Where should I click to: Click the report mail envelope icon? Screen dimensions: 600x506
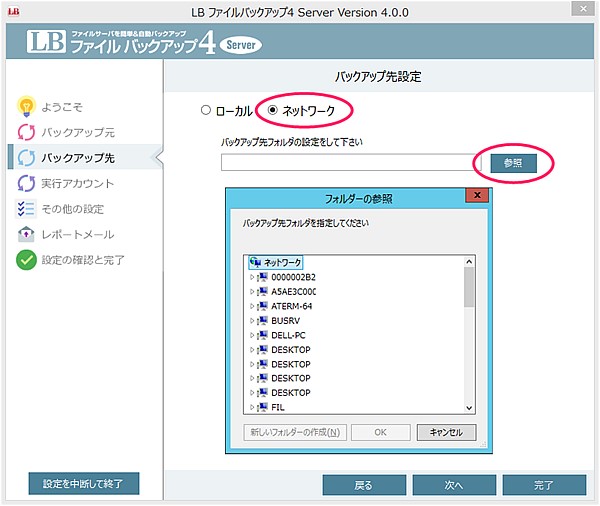(x=26, y=234)
